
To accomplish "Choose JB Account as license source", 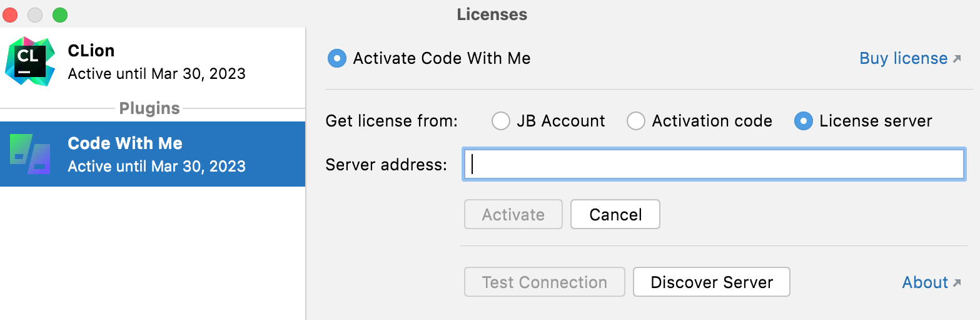I will (501, 121).
